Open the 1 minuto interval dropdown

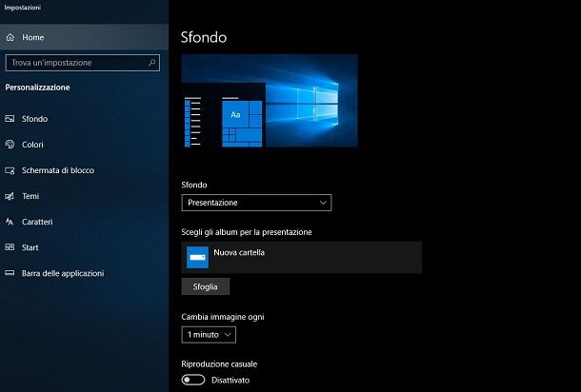[209, 335]
